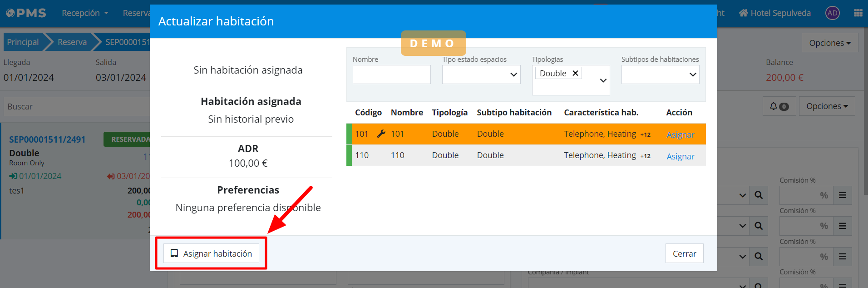The height and width of the screenshot is (288, 868).
Task: Expand the Tipologías dropdown
Action: coord(603,80)
